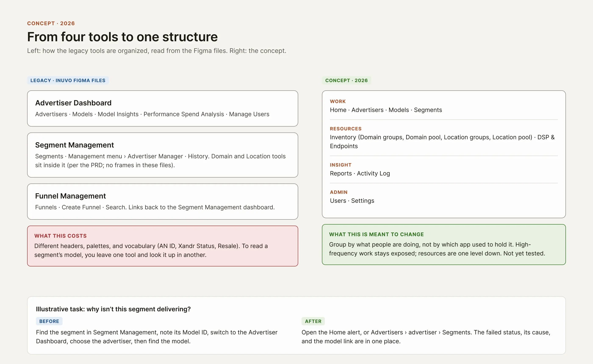Select the text 'Segments · Management menu › Advertiser Manager'
Image resolution: width=593 pixels, height=364 pixels.
tap(160, 161)
